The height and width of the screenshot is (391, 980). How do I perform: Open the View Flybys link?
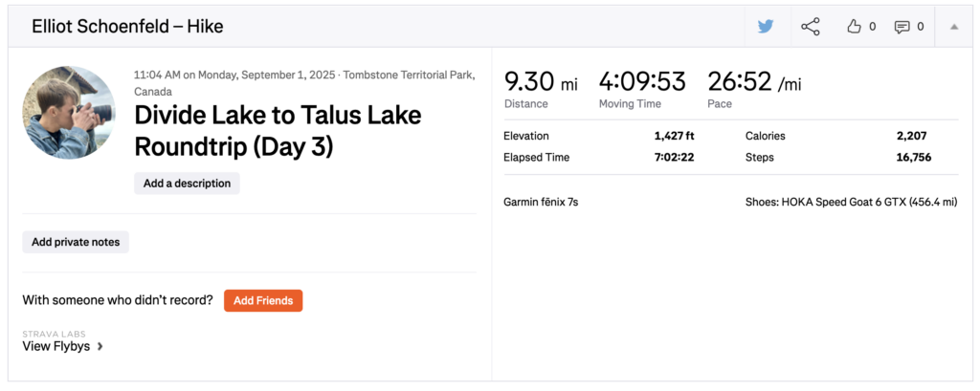click(x=56, y=346)
